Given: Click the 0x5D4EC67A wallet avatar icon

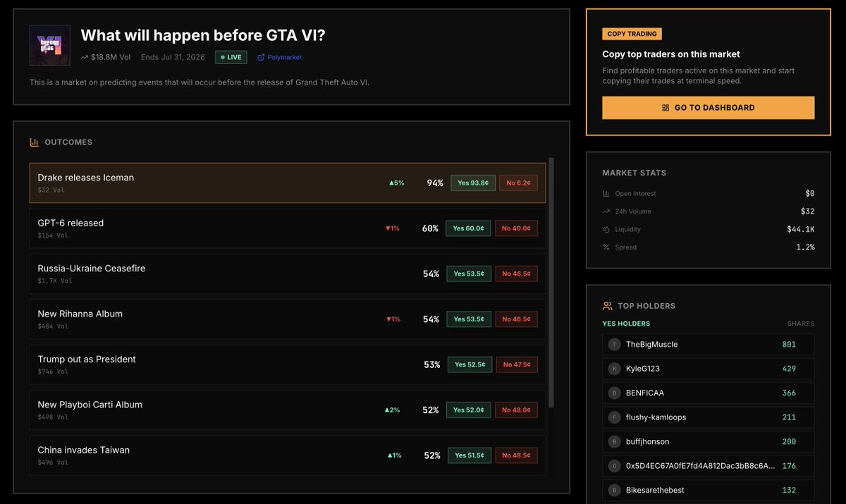Looking at the screenshot, I should 615,466.
